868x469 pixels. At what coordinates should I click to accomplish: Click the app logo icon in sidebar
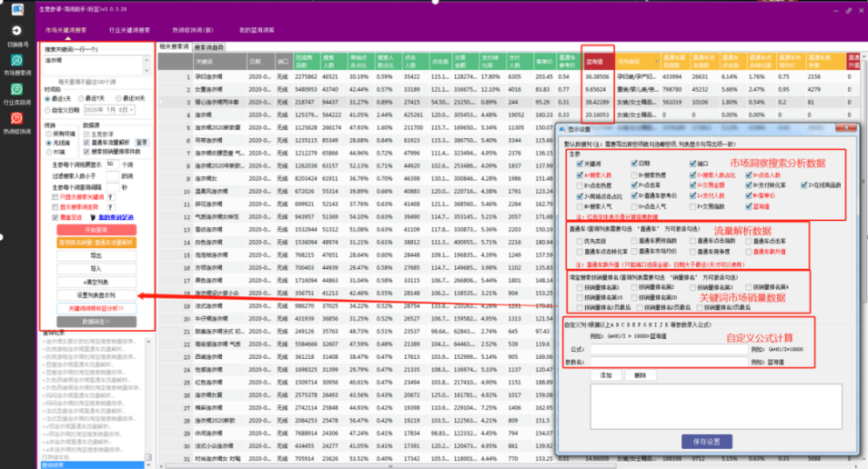pyautogui.click(x=17, y=9)
